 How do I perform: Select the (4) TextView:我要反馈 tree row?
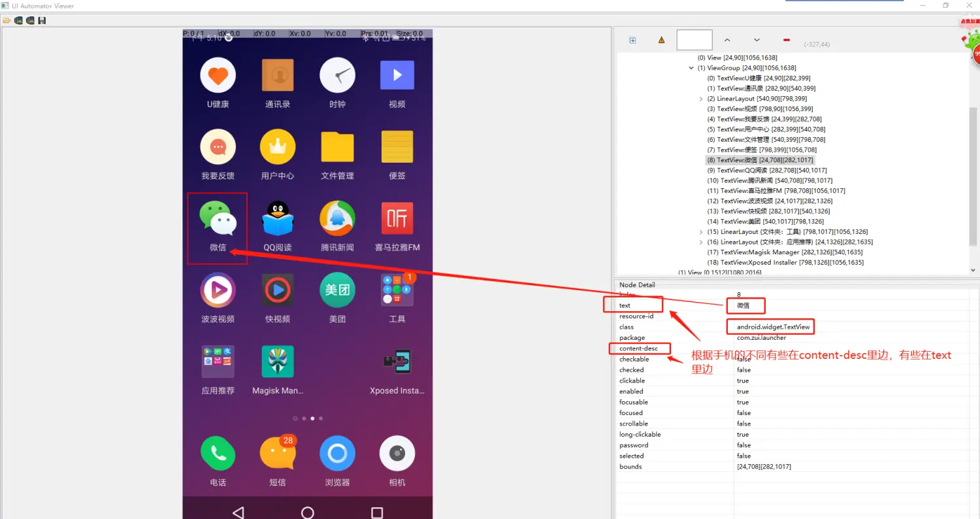(764, 119)
